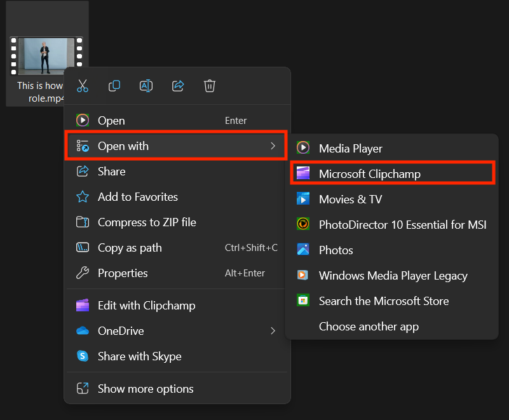The image size is (509, 420).
Task: Click the Rename icon
Action: tap(146, 85)
